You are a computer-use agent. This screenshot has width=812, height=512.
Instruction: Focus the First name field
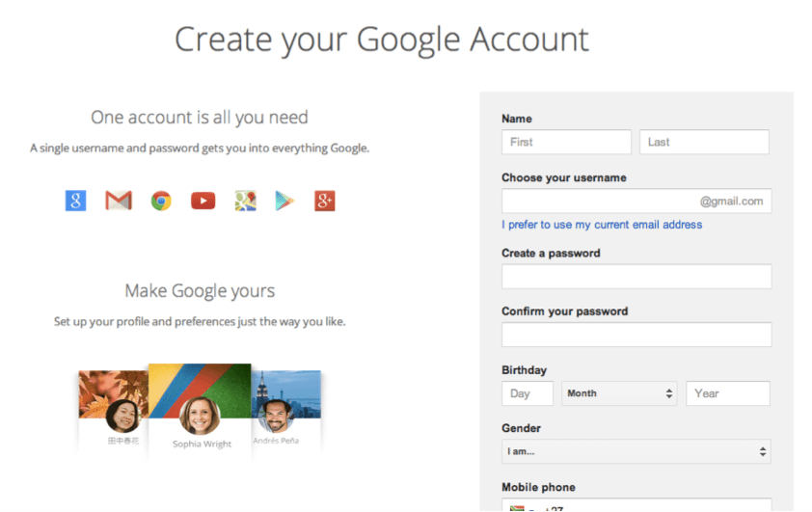[566, 142]
